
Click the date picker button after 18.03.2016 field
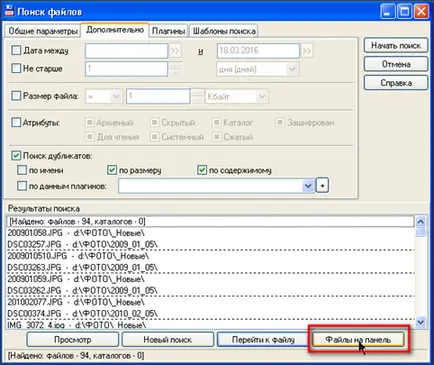(307, 51)
